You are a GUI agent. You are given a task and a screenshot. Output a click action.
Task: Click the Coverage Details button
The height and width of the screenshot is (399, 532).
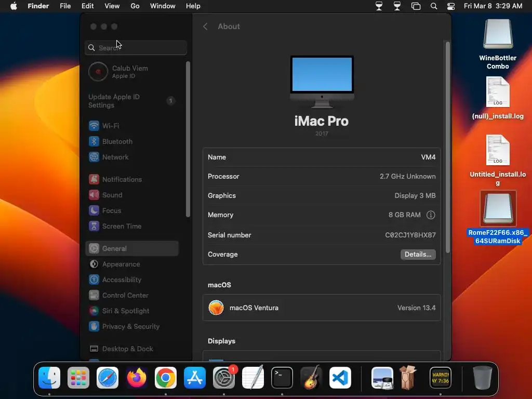tap(418, 255)
